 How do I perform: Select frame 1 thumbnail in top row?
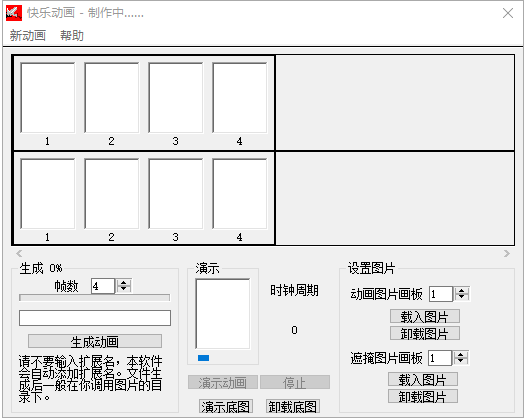(48, 98)
